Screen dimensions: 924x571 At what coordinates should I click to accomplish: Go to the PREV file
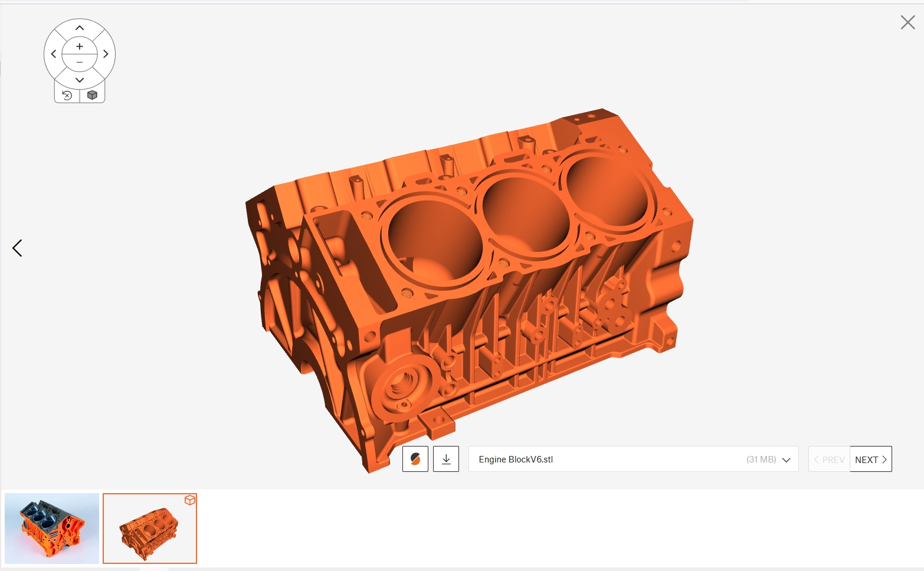tap(829, 460)
